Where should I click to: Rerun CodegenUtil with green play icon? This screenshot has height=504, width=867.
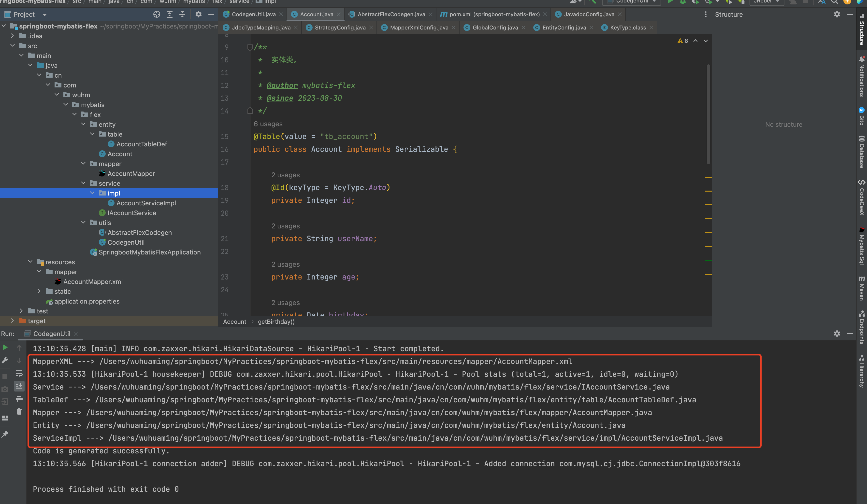5,348
